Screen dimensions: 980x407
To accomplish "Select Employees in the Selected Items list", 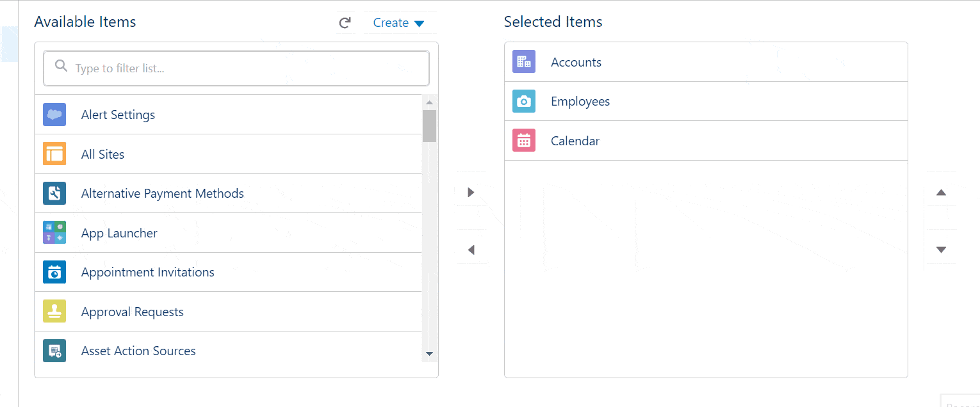I will coord(580,100).
